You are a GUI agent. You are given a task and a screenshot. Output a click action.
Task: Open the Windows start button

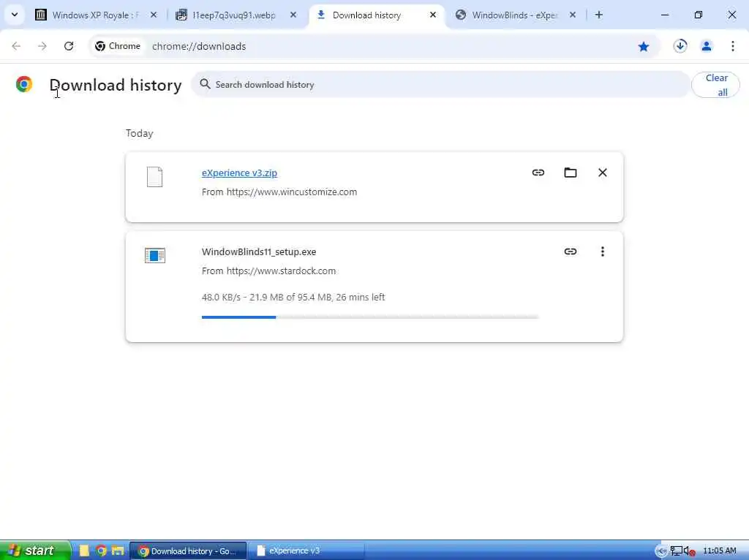[x=35, y=550]
